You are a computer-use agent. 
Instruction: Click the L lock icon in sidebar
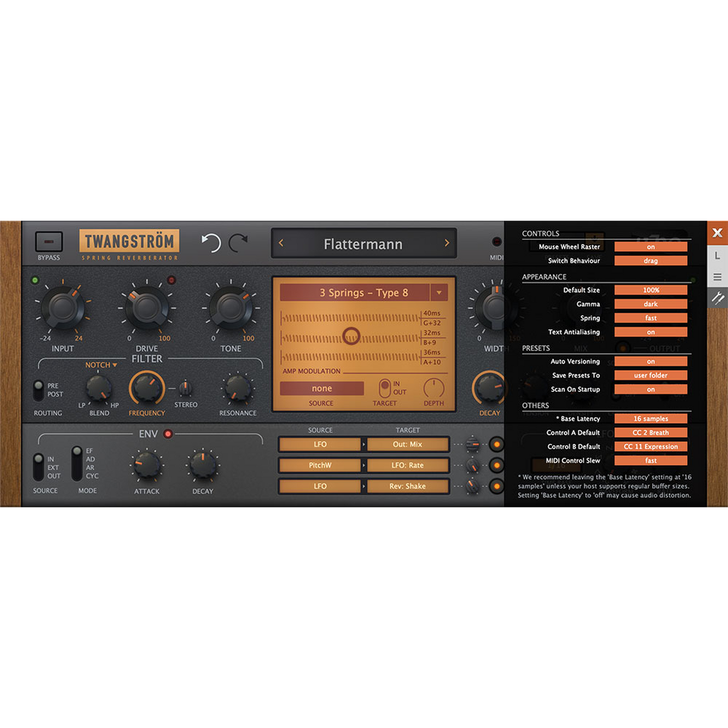(x=717, y=256)
